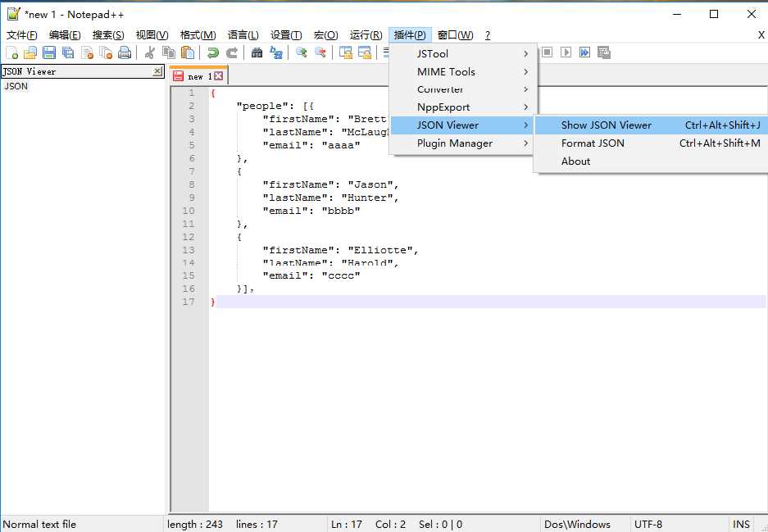Expand the JSTool submenu
The height and width of the screenshot is (532, 768).
tap(463, 53)
